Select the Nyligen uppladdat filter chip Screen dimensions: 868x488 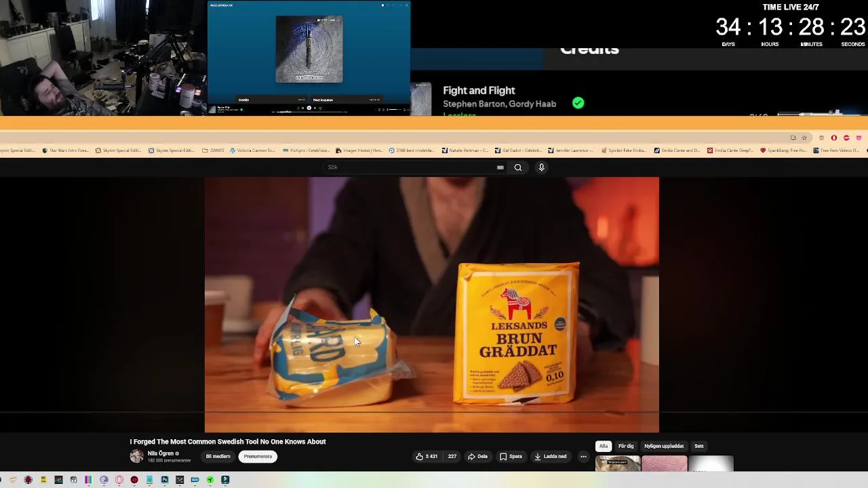pos(664,446)
